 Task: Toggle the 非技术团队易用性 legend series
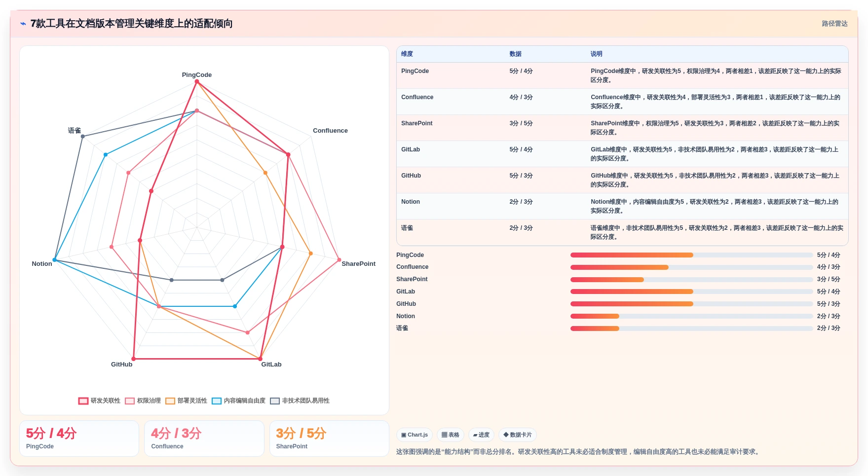point(300,401)
